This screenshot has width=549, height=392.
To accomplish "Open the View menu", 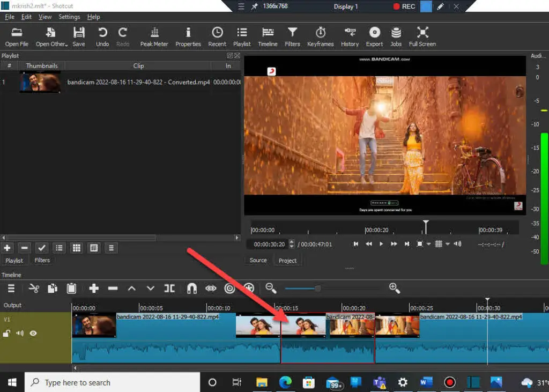I will (45, 17).
